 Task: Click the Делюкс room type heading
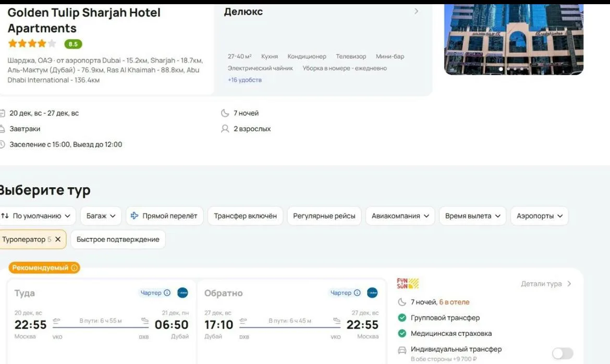(243, 11)
